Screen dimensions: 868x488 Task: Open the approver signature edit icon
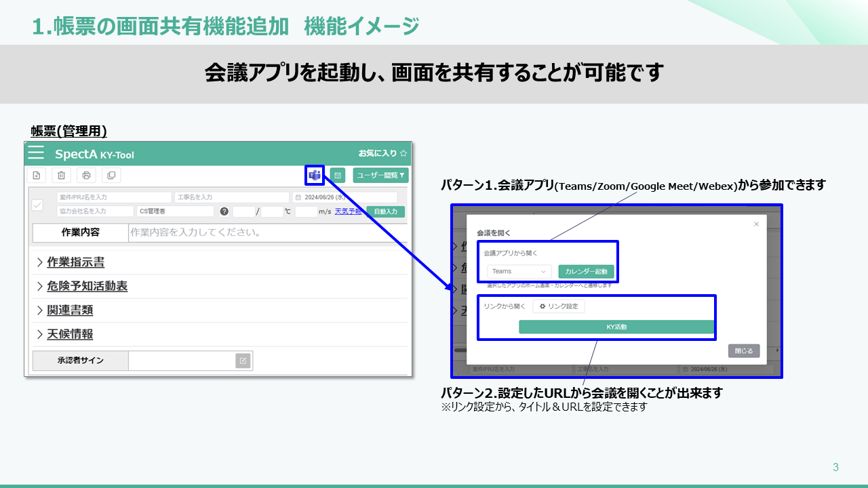click(243, 361)
